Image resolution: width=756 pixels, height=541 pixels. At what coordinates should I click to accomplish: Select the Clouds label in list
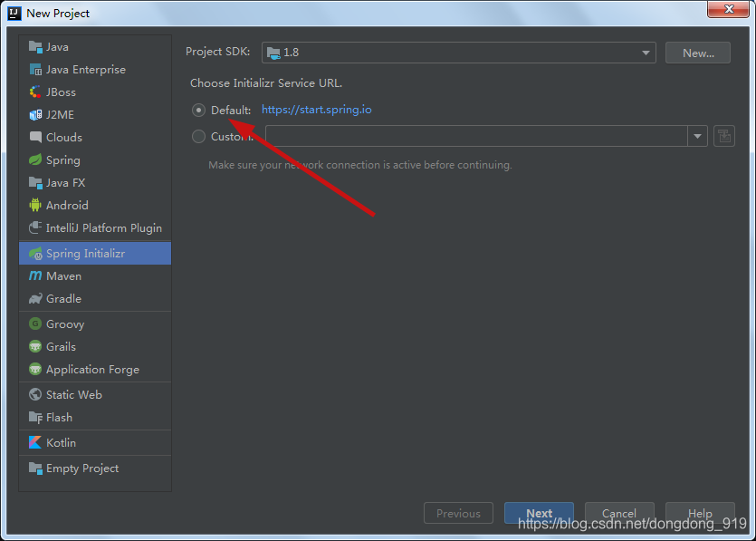point(64,137)
